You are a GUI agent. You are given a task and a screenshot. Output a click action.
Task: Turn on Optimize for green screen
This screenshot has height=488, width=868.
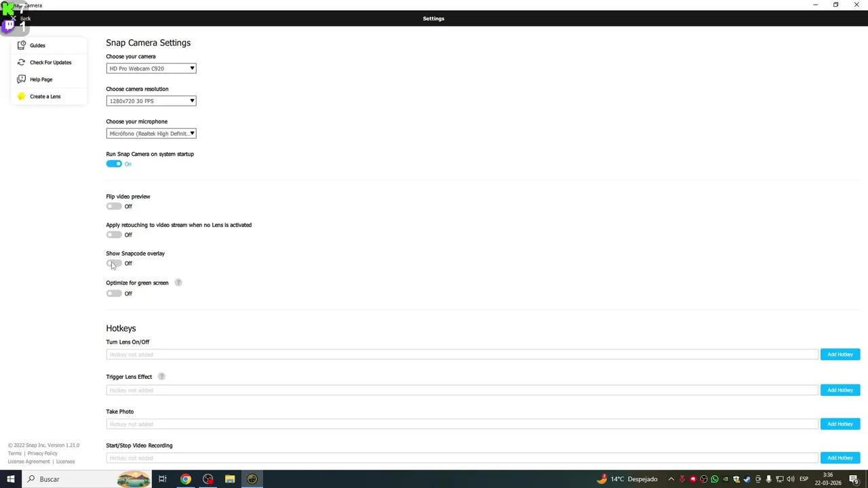(114, 293)
